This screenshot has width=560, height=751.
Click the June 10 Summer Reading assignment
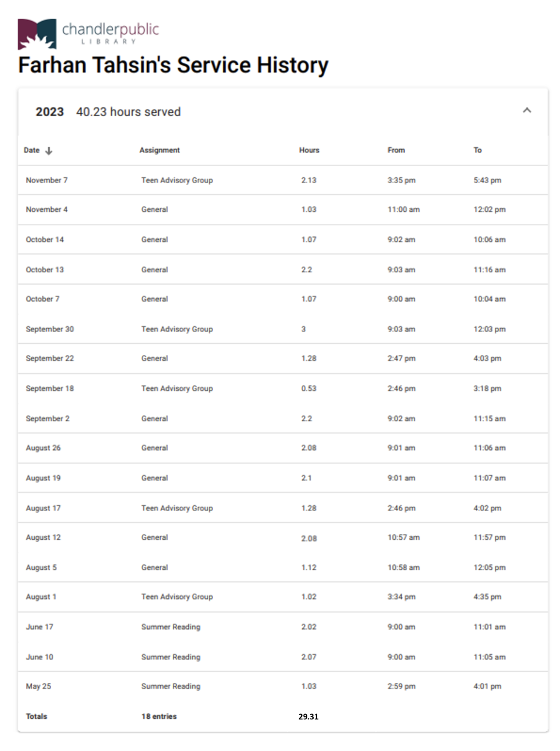tap(171, 657)
